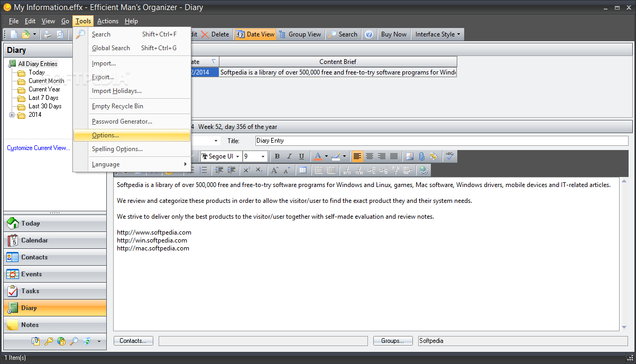This screenshot has height=364, width=636.
Task: Click the Delete toolbar button
Action: [215, 34]
